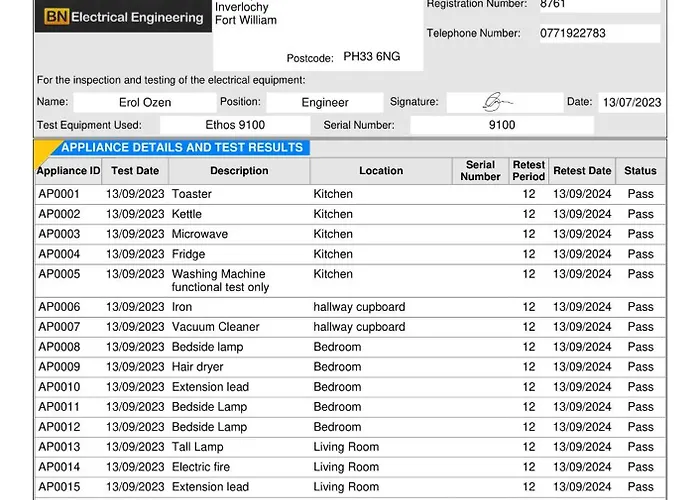Screen dimensions: 700x500
Task: Click the test date in AP0002 row
Action: (x=135, y=214)
